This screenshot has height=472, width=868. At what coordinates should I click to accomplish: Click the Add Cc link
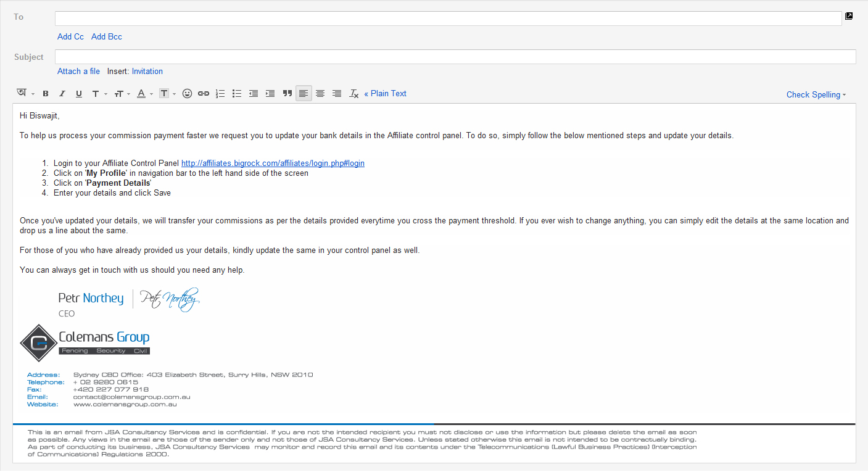70,36
